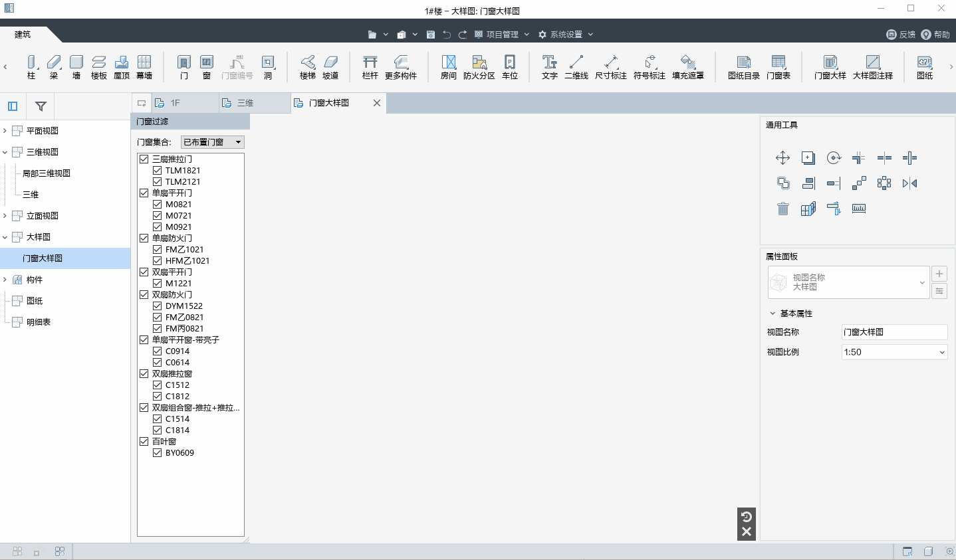Uncheck the 百叶窗 checkbox
Image resolution: width=956 pixels, height=560 pixels.
coord(144,441)
